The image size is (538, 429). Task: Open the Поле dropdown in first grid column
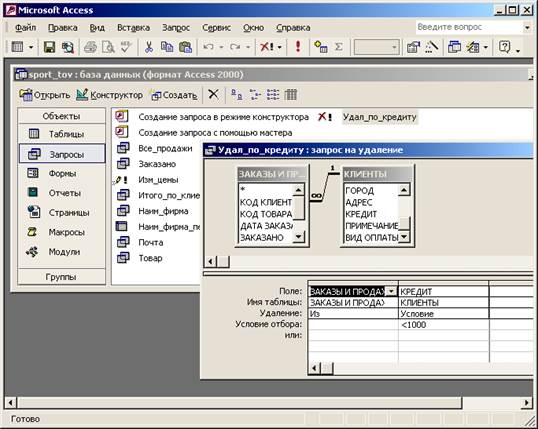click(391, 292)
